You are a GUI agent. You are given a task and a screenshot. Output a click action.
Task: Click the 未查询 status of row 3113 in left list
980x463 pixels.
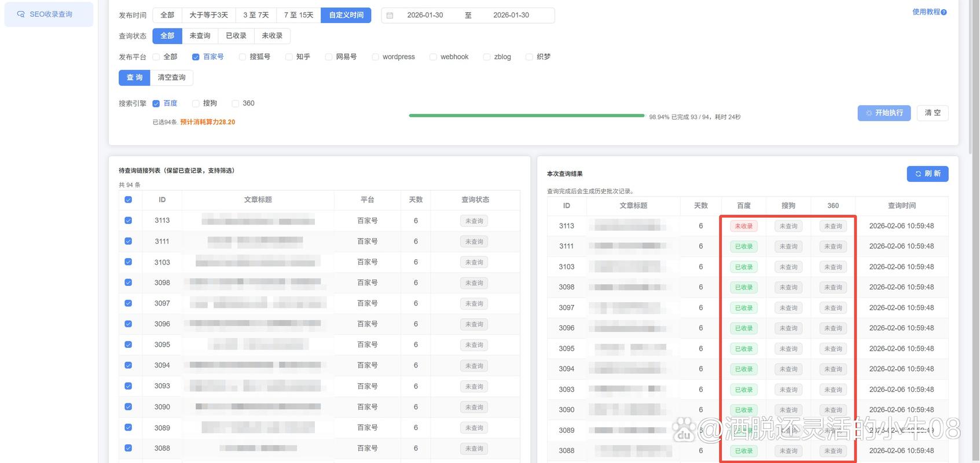[x=474, y=221]
